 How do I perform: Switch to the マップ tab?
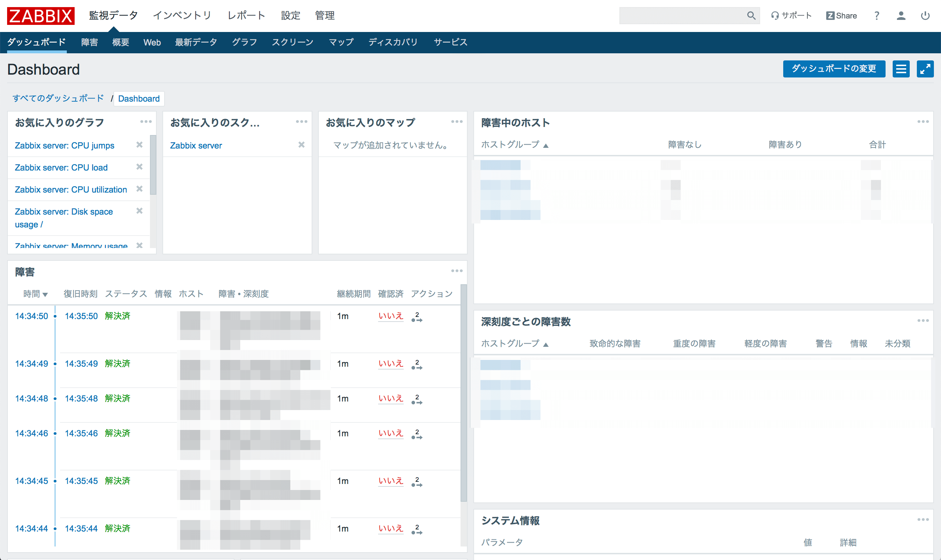tap(341, 42)
